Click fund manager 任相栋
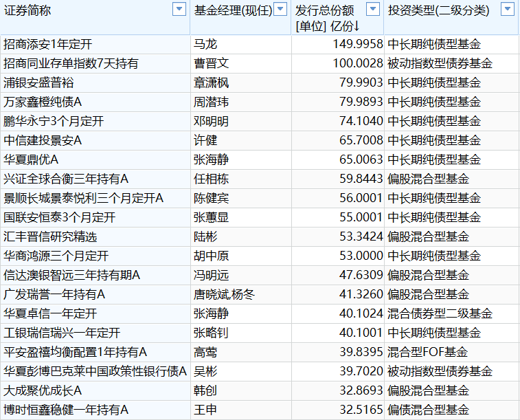This screenshot has width=520, height=420. (212, 179)
